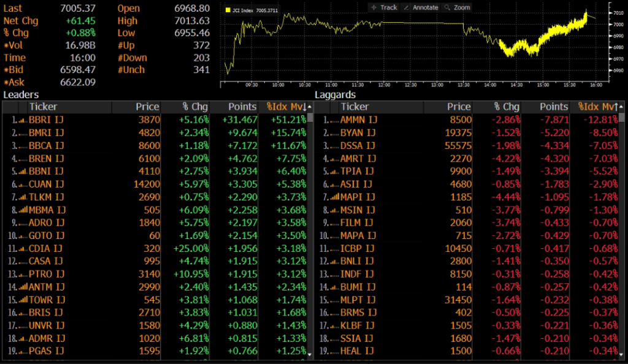The height and width of the screenshot is (364, 628).
Task: Select the ICBP IJ ticker
Action: (358, 249)
